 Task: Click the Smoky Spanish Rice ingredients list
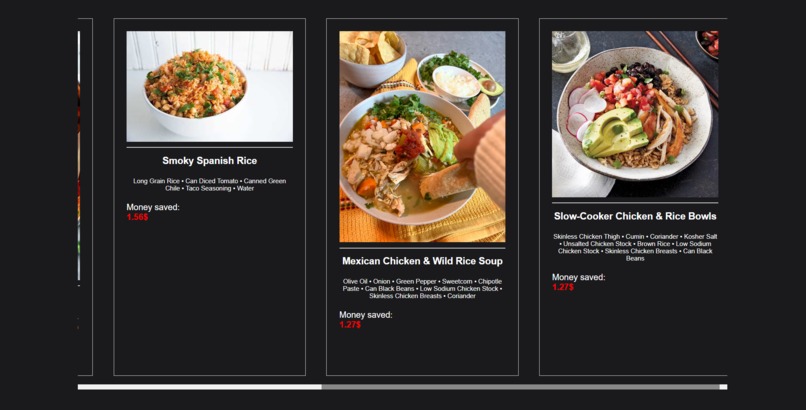point(210,184)
